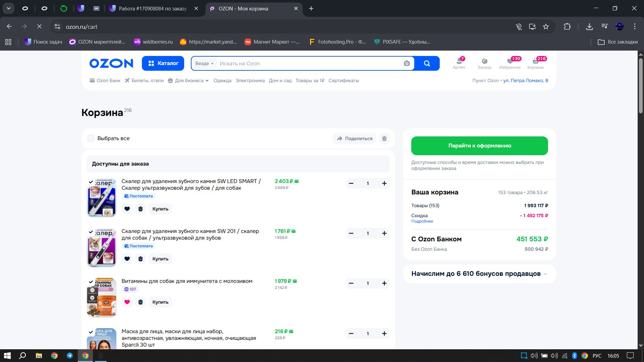Add SW 201 scaler to favorites heart
The image size is (644, 362).
click(127, 259)
